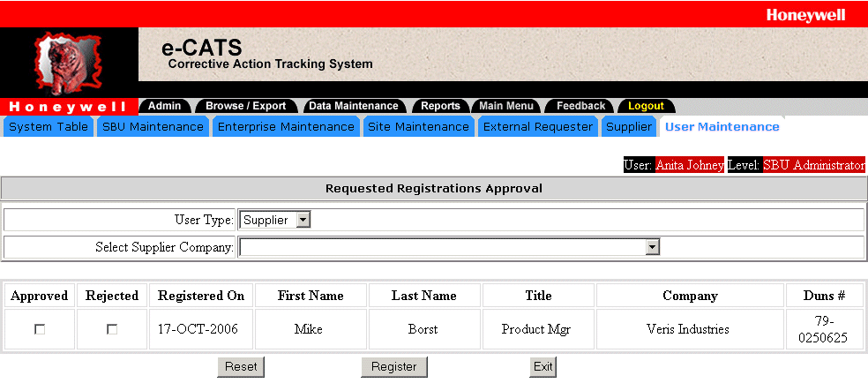Click the user name Anita Johney
868x383 pixels.
point(689,165)
